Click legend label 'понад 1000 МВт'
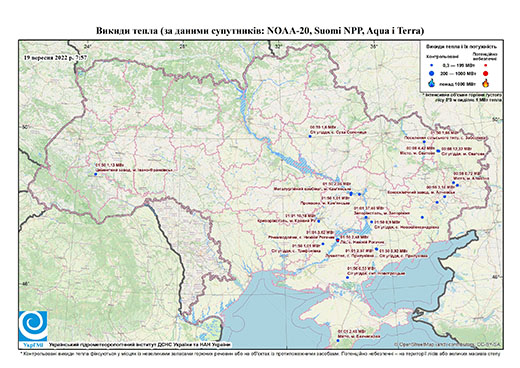Viewport: 520px width, 368px height. [459, 83]
